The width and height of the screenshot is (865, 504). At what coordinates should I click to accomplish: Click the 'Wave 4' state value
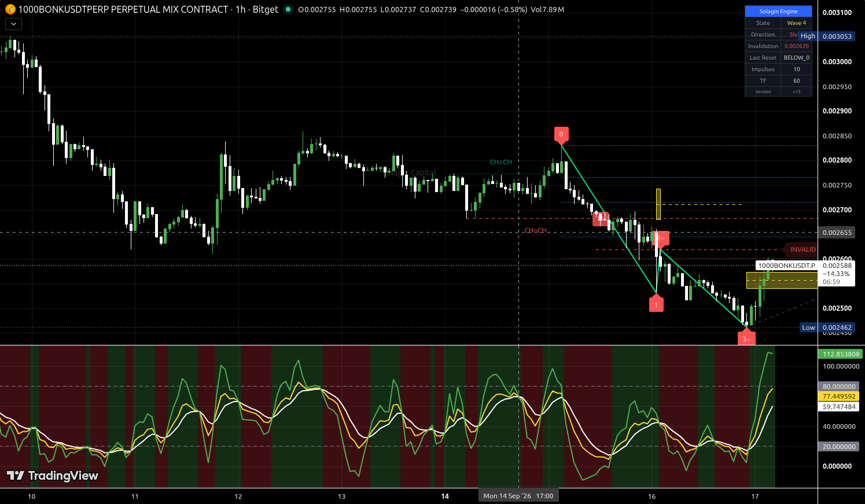coord(796,23)
